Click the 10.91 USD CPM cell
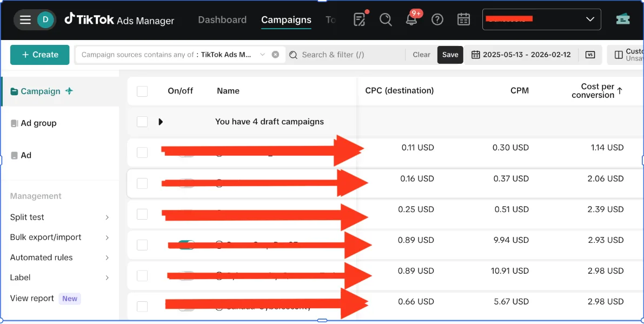 (510, 271)
